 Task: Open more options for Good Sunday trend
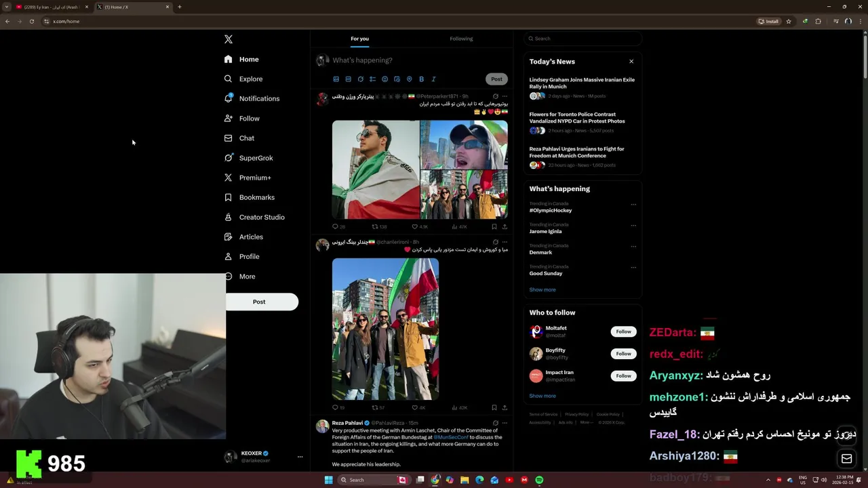(633, 268)
